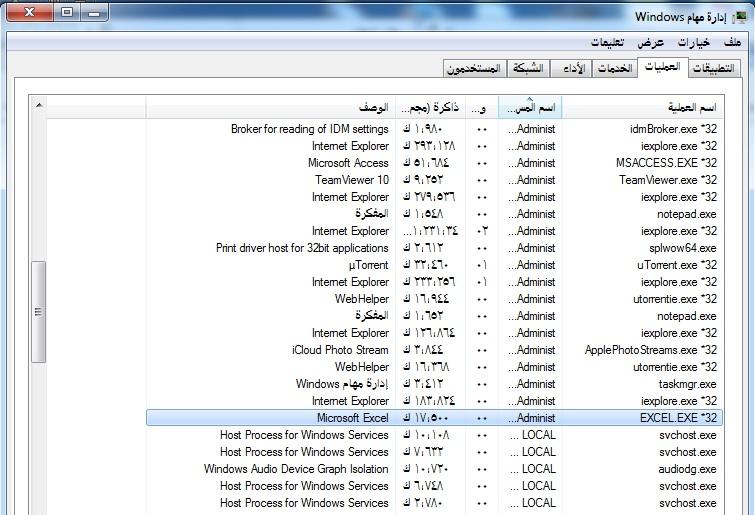Select the taskmgr.exe process
Image resolution: width=755 pixels, height=515 pixels.
[x=687, y=384]
